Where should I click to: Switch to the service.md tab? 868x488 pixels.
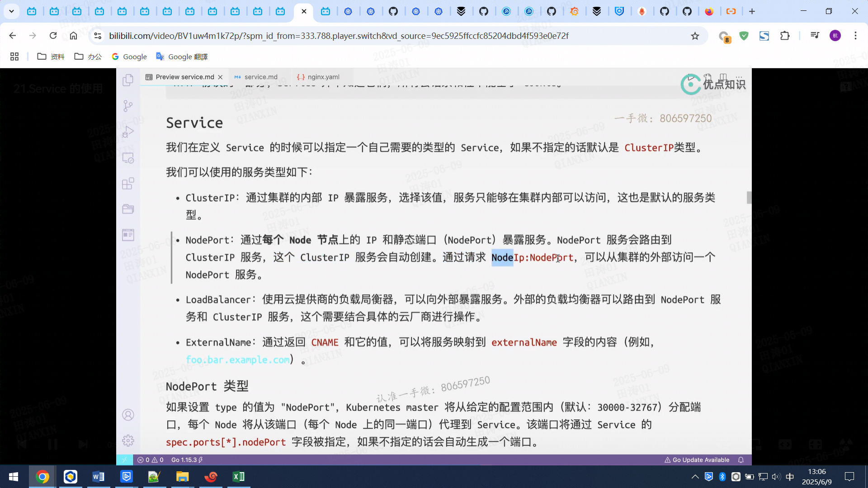click(x=260, y=77)
